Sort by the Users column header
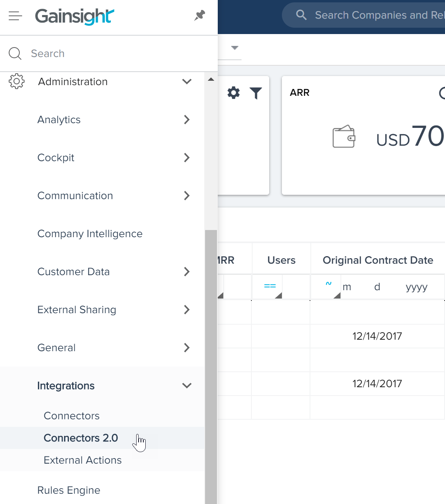This screenshot has height=504, width=445. click(x=281, y=260)
